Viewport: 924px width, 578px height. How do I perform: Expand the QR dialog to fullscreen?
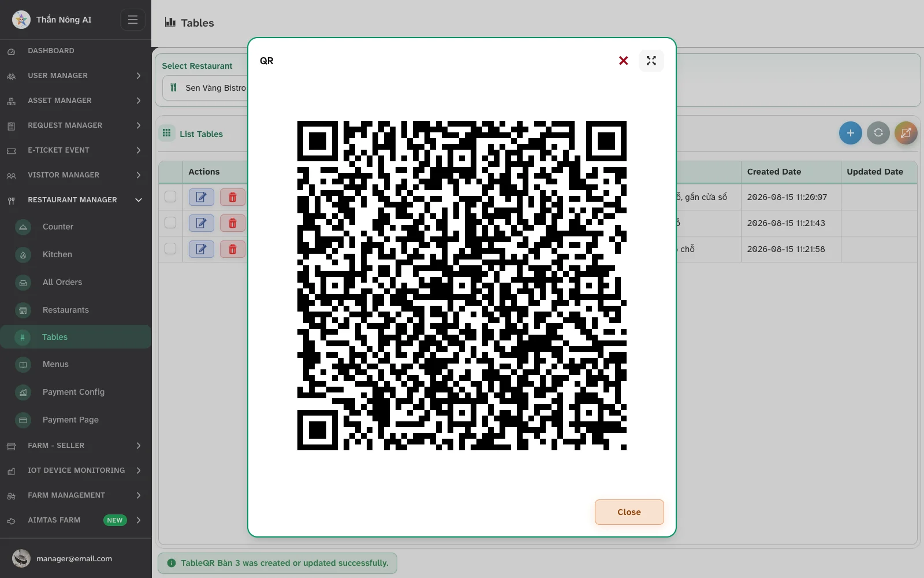[651, 61]
